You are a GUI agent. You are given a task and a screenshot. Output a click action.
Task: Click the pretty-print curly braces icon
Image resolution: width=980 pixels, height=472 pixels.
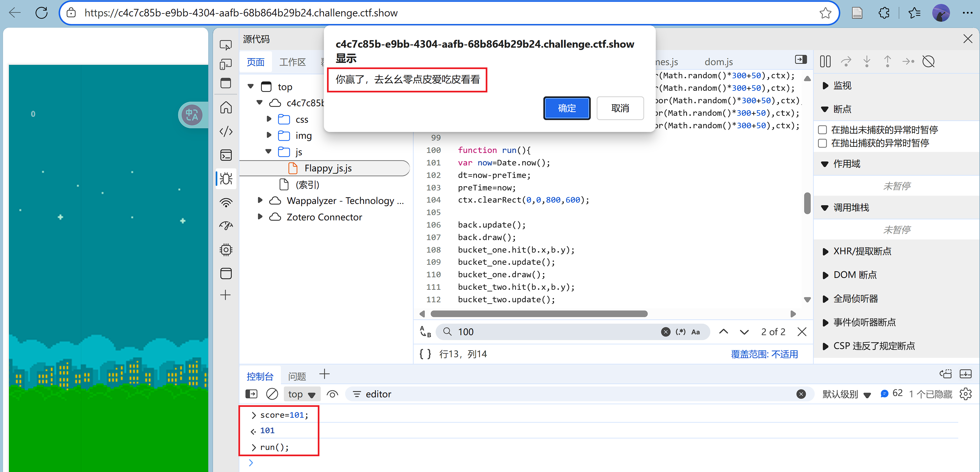pos(425,354)
